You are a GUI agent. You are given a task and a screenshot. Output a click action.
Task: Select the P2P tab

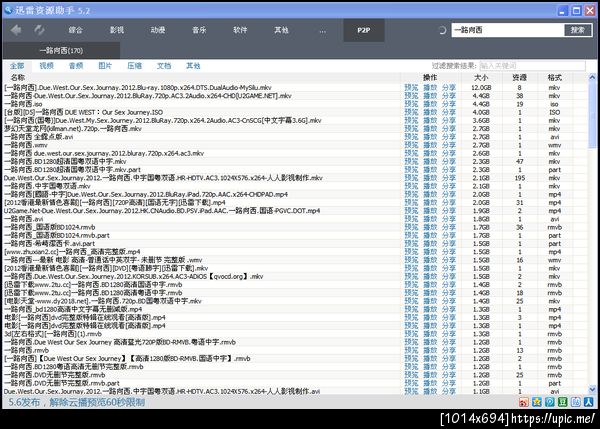(364, 30)
